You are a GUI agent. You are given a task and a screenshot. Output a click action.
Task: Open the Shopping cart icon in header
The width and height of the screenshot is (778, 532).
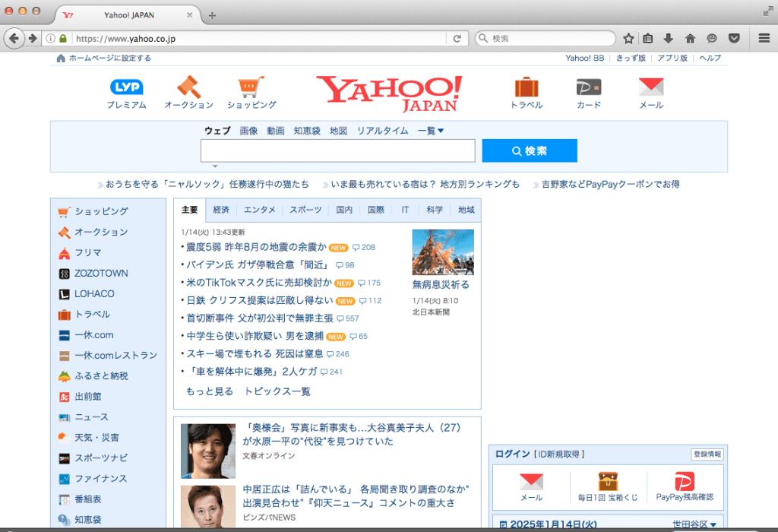[x=251, y=87]
